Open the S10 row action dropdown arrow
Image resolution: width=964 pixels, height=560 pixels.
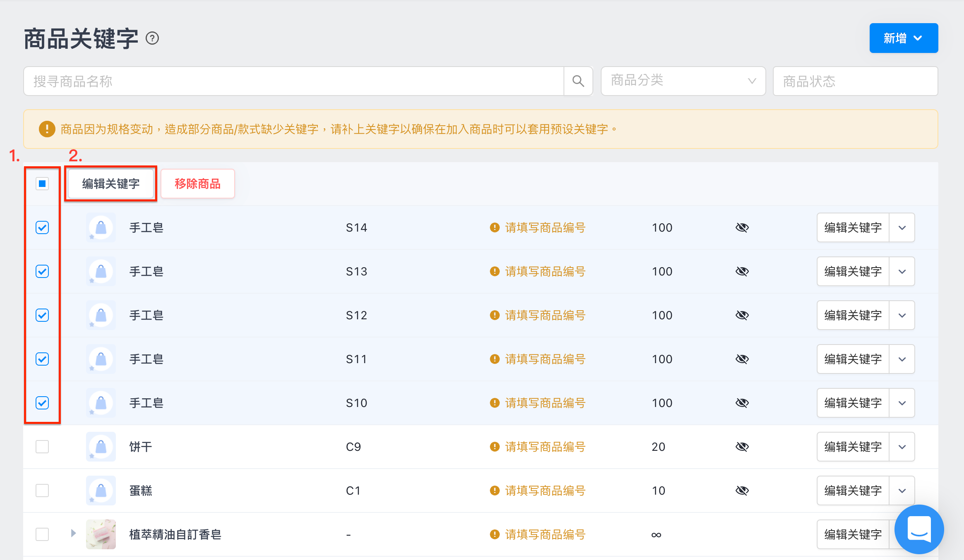(902, 403)
